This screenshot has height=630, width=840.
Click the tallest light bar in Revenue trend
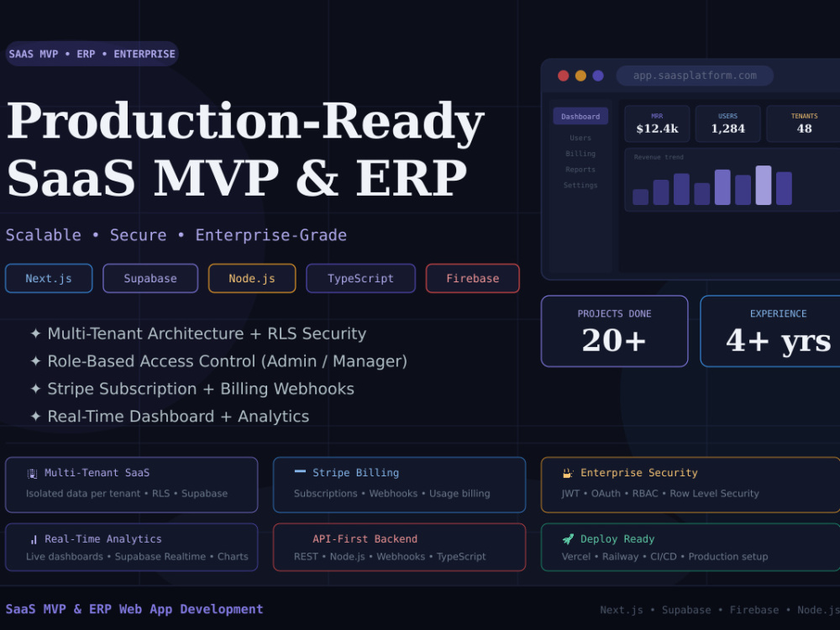[764, 186]
